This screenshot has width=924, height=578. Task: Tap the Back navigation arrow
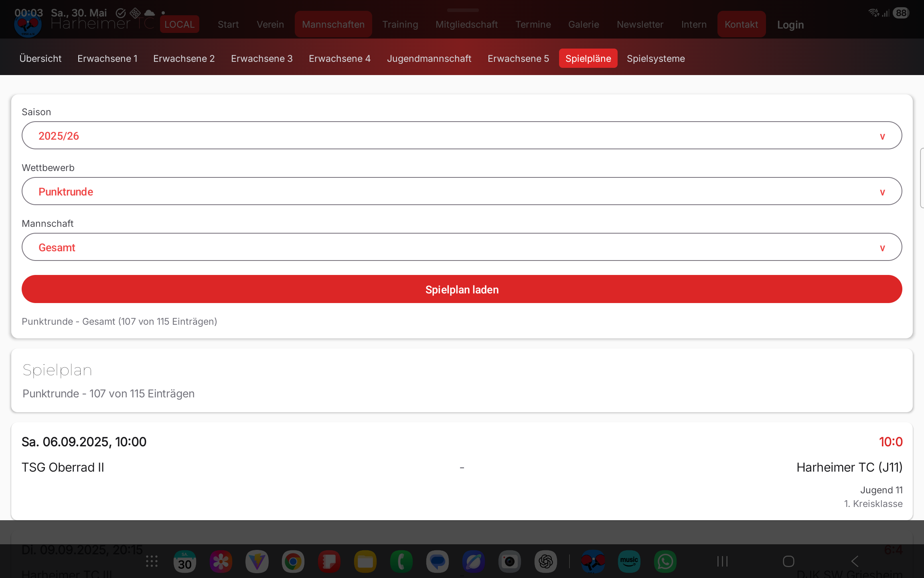point(855,561)
